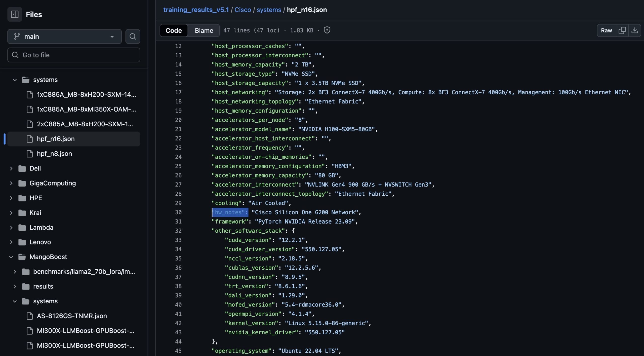
Task: Switch to the Blame tab
Action: pos(204,30)
